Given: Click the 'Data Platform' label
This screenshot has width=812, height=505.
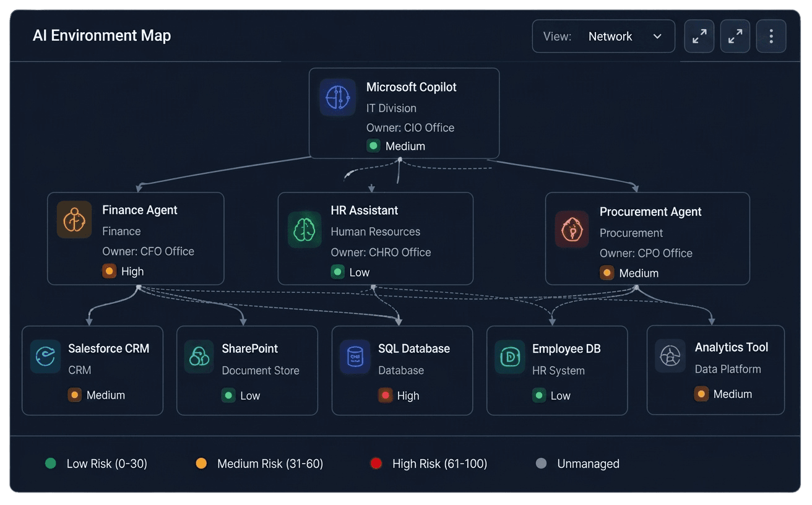Looking at the screenshot, I should [x=728, y=369].
